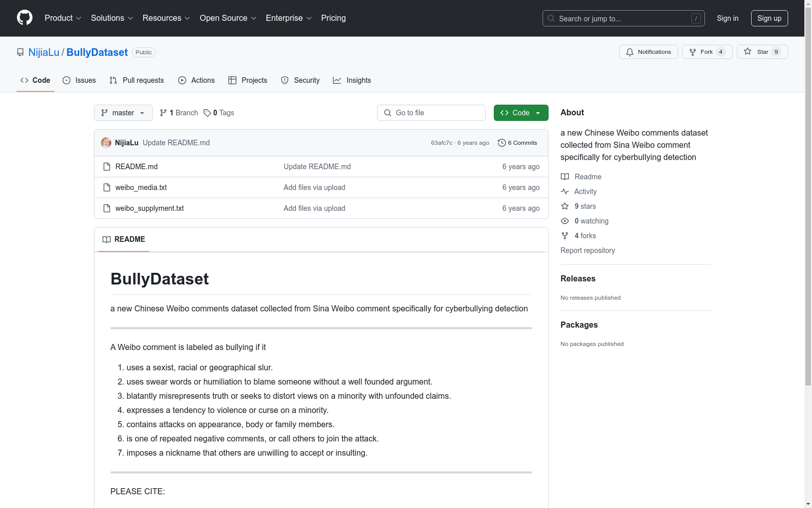
Task: Click the notifications bell icon
Action: click(x=630, y=52)
